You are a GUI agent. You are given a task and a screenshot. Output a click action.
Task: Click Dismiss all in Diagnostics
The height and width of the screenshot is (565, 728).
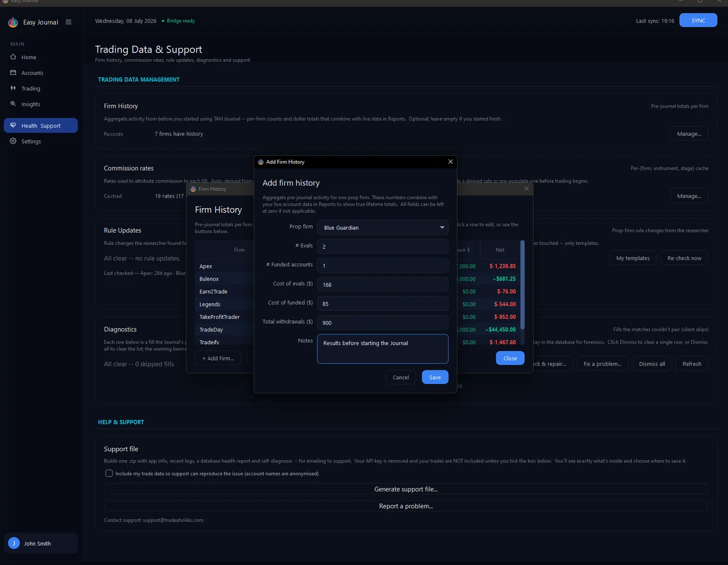(652, 364)
